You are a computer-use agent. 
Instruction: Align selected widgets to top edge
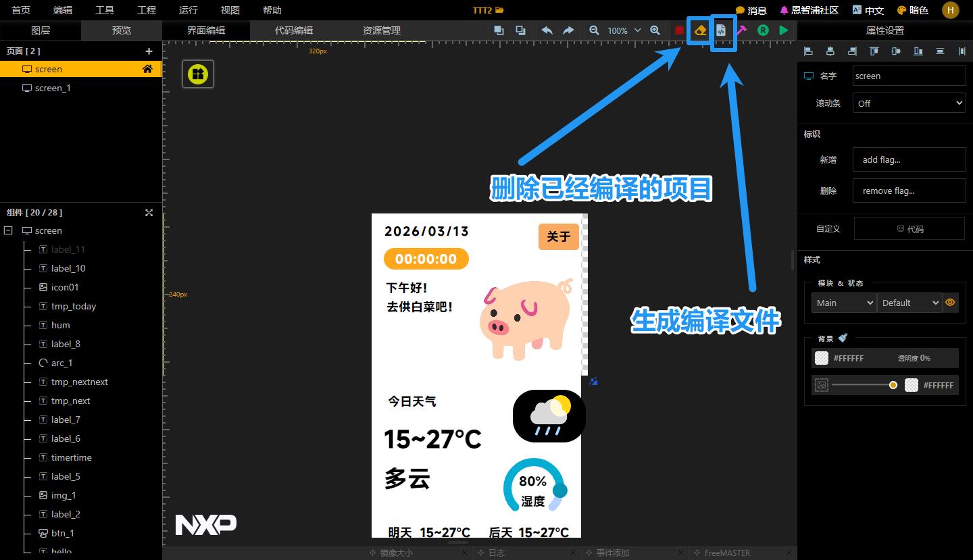coord(874,51)
